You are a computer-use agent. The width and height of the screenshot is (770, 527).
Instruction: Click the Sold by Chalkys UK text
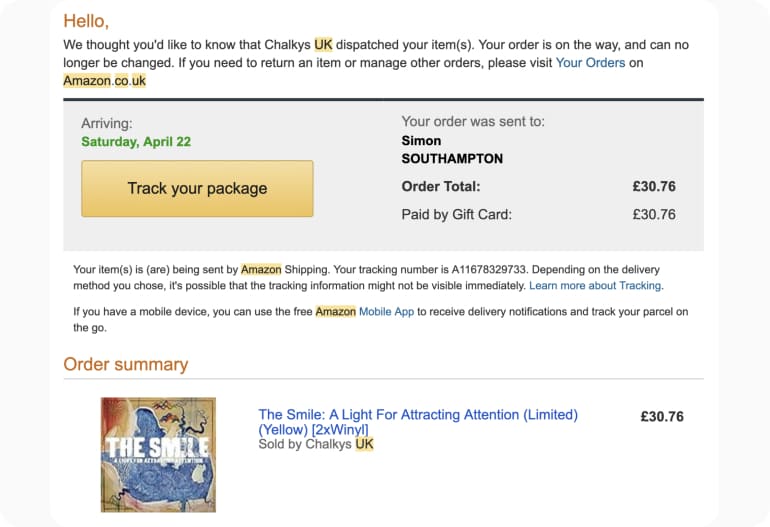coord(315,444)
